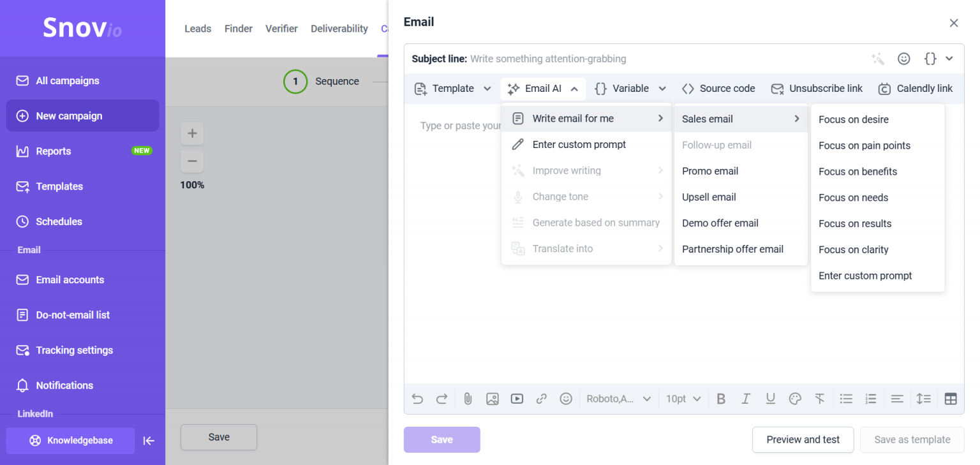The height and width of the screenshot is (465, 980).
Task: Open the text color palette icon
Action: [795, 399]
